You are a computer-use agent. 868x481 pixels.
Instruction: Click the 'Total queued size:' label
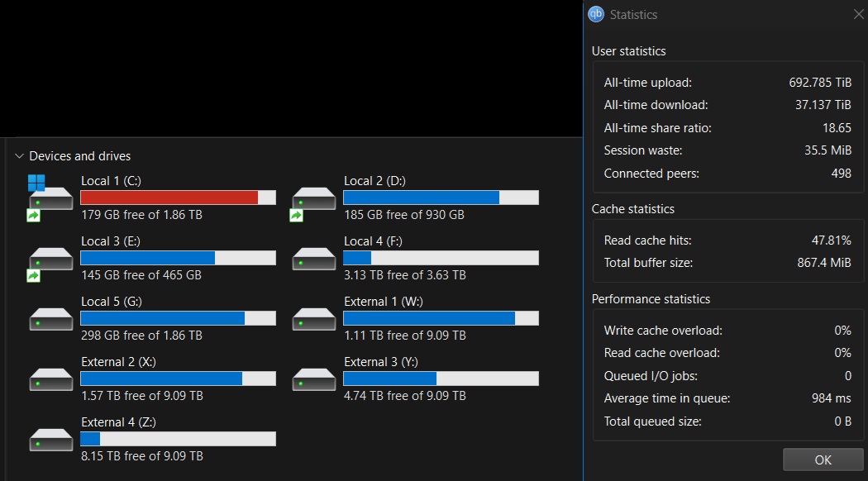[653, 421]
